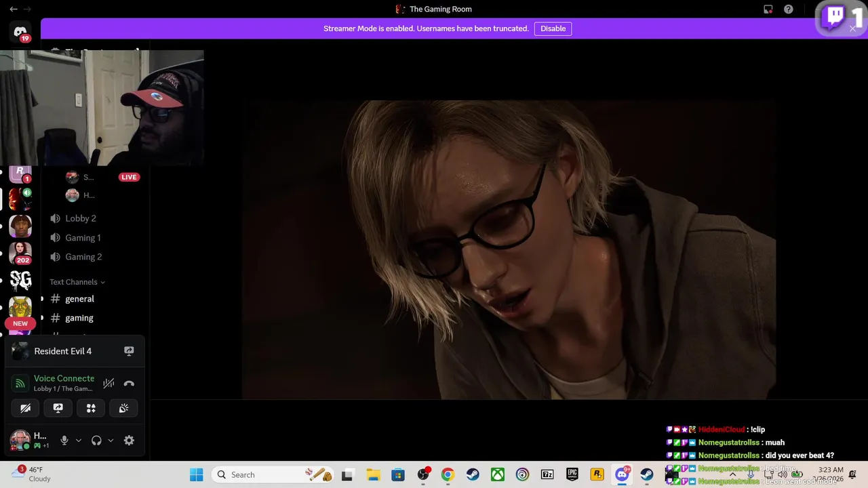Click the Resident Evil 4 activity label
This screenshot has height=488, width=868.
click(63, 351)
